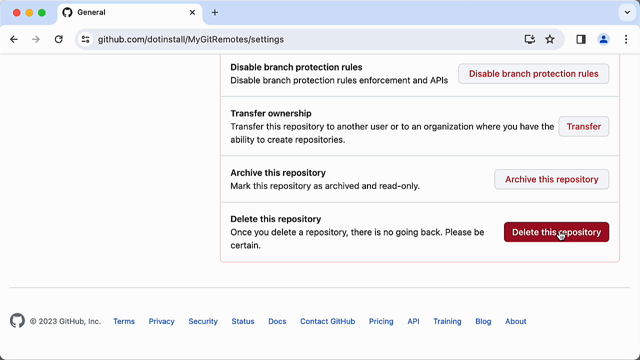This screenshot has height=360, width=640.
Task: View site information icon beside the URL
Action: tap(85, 40)
